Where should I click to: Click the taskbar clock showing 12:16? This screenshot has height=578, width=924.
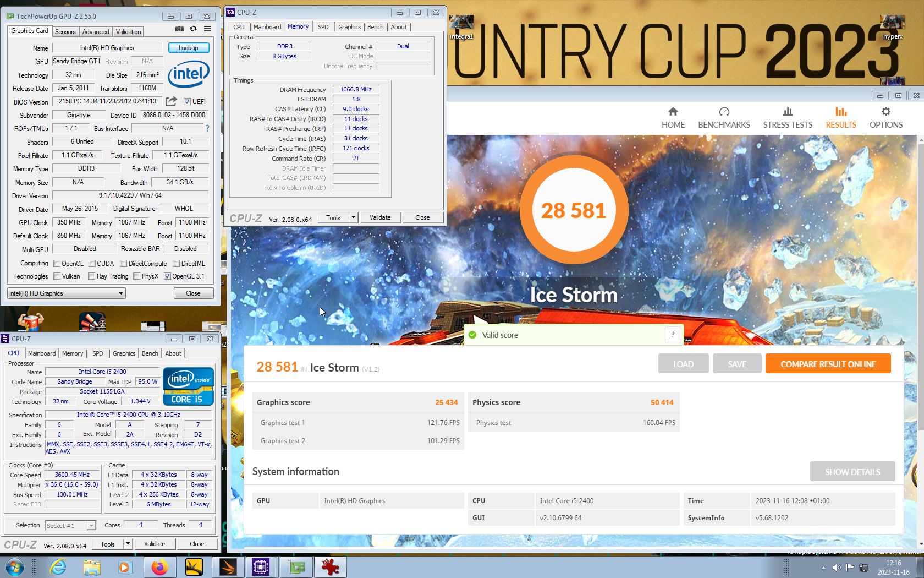893,568
